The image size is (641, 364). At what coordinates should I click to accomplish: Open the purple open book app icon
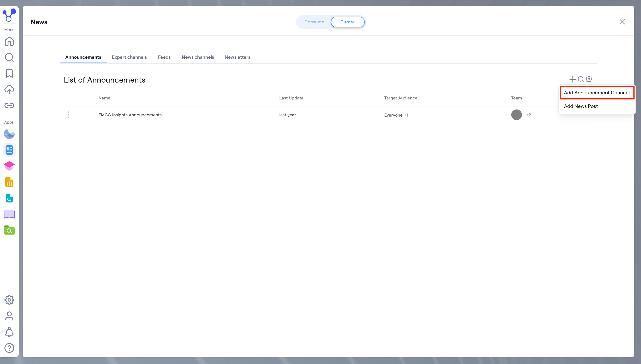9,214
